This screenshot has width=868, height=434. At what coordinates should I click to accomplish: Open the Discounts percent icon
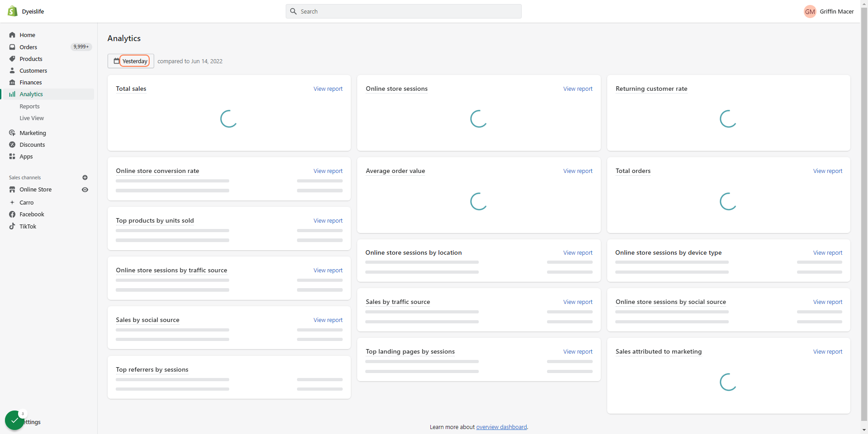[12, 145]
